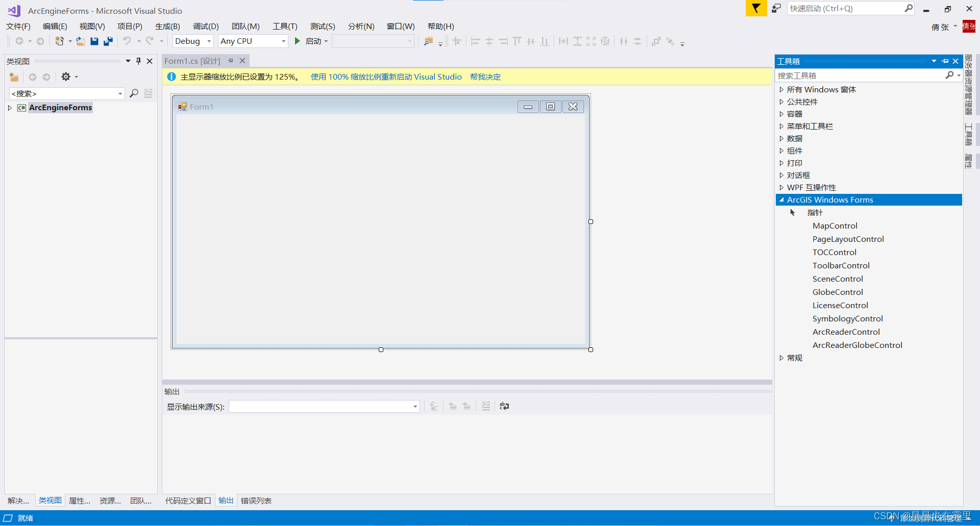This screenshot has height=526, width=980.
Task: Switch to the 错误列表 tab at the bottom
Action: click(x=256, y=500)
